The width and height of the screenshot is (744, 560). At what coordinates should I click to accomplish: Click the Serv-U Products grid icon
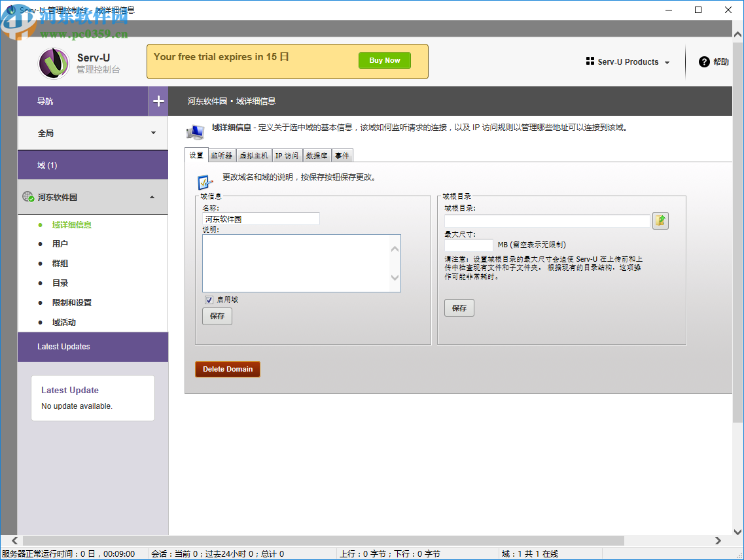[x=590, y=61]
